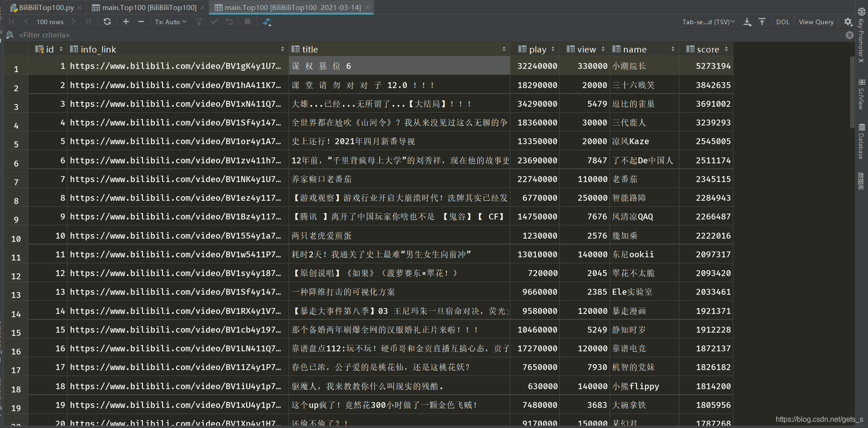Click the stop/cancel square icon
The image size is (868, 428).
pos(247,21)
